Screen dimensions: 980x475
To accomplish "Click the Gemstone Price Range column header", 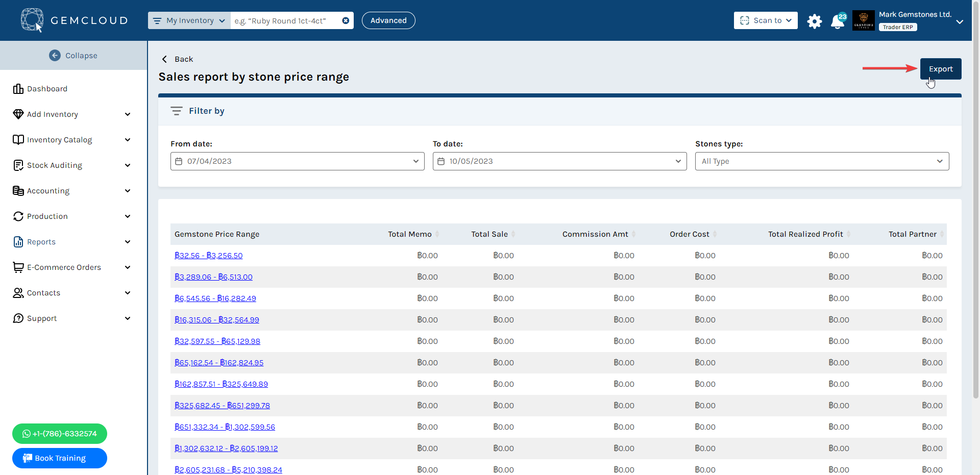I will [217, 234].
